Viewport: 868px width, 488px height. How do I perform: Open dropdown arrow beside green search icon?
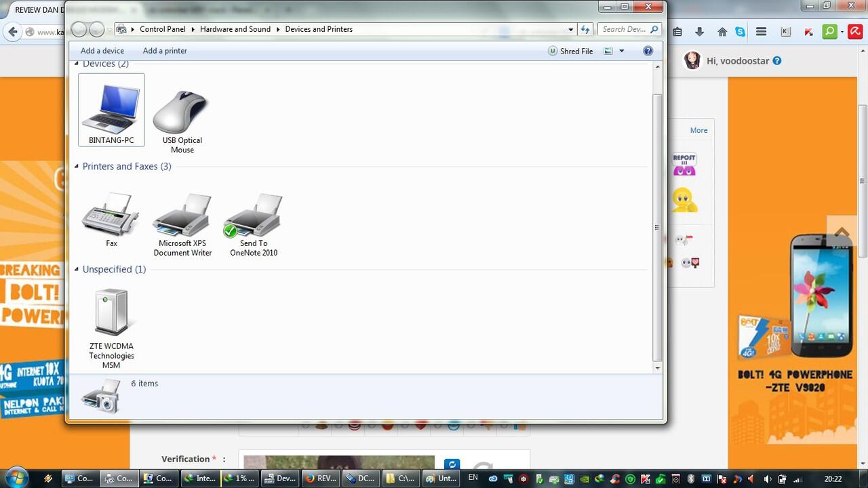tap(842, 32)
